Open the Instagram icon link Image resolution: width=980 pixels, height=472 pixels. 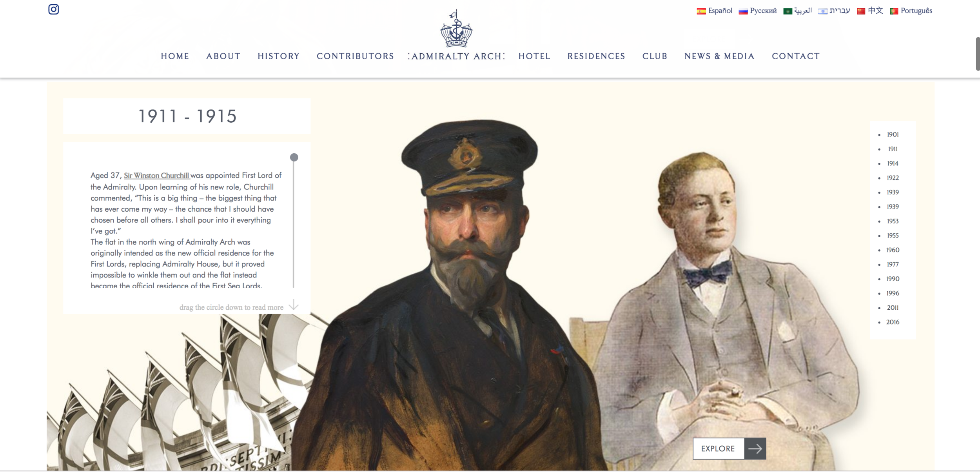[x=54, y=9]
